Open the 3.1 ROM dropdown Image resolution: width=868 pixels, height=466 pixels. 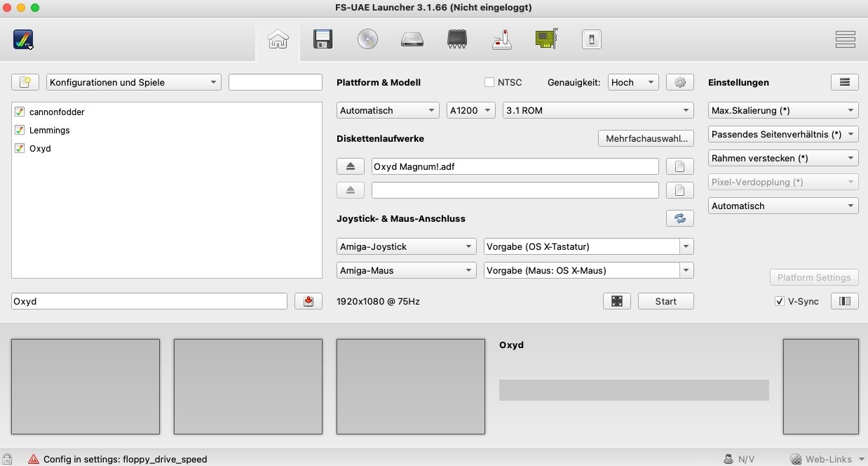(x=599, y=110)
